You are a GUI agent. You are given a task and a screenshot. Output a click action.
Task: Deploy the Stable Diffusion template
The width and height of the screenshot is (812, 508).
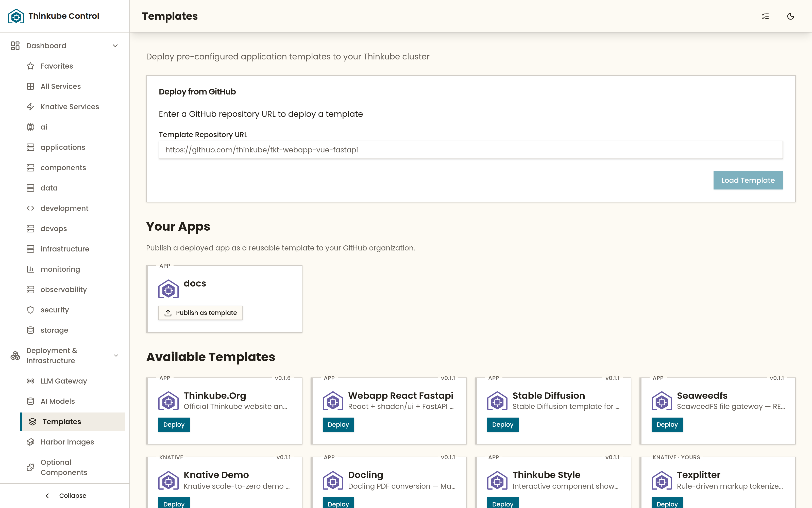click(x=503, y=425)
